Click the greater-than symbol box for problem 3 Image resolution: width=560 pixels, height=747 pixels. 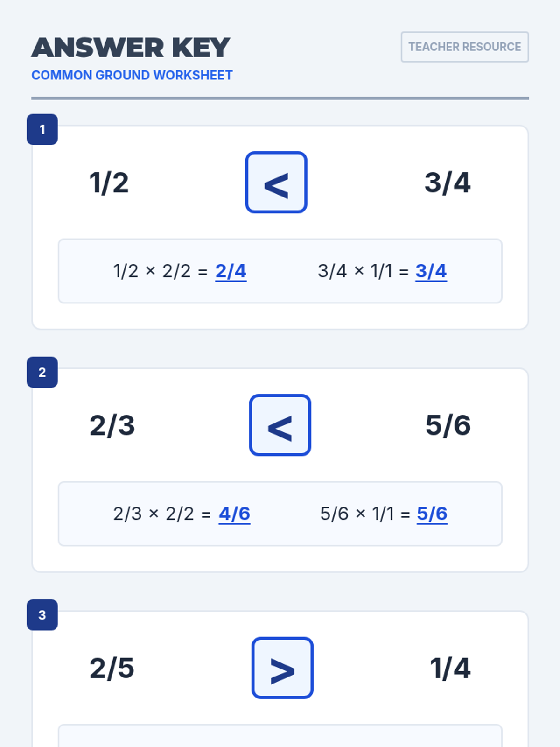(282, 668)
